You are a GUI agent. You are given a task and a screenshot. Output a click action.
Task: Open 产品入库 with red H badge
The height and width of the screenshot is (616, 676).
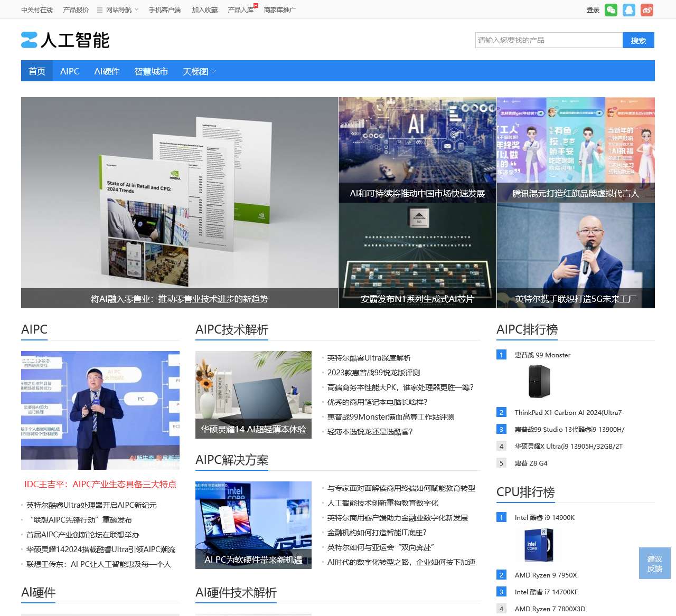point(241,10)
